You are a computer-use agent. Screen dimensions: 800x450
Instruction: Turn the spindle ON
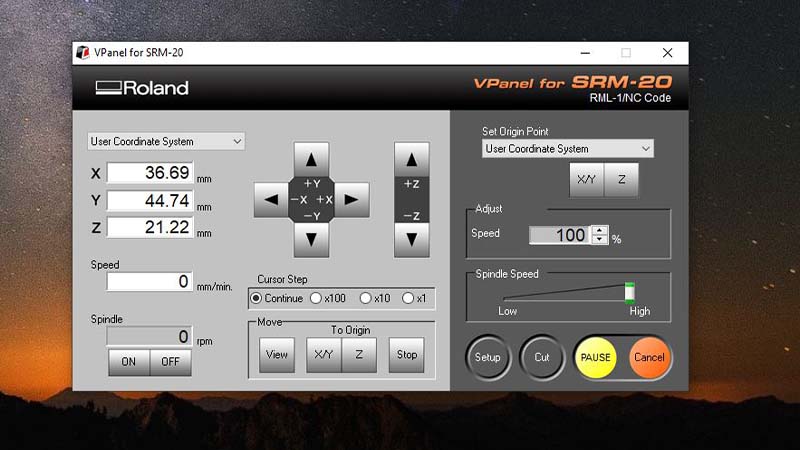click(129, 362)
